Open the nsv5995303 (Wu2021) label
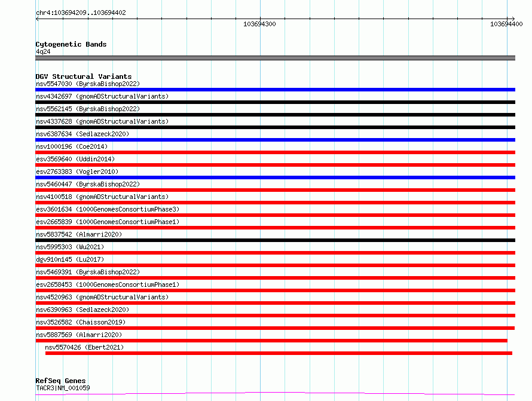 point(70,247)
